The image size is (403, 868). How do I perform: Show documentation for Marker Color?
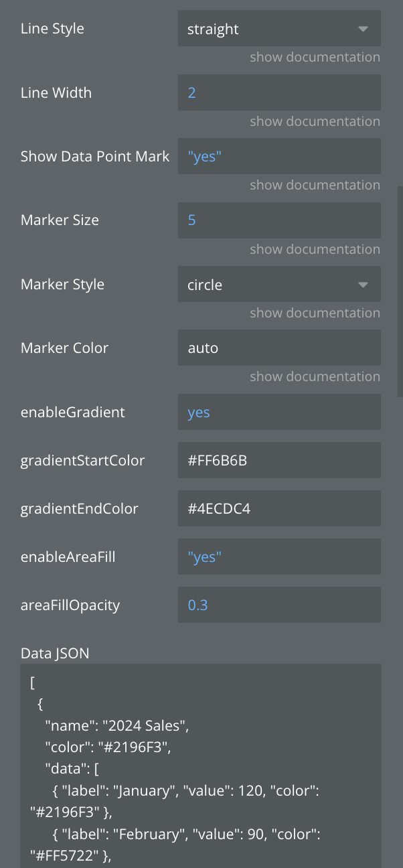point(315,376)
